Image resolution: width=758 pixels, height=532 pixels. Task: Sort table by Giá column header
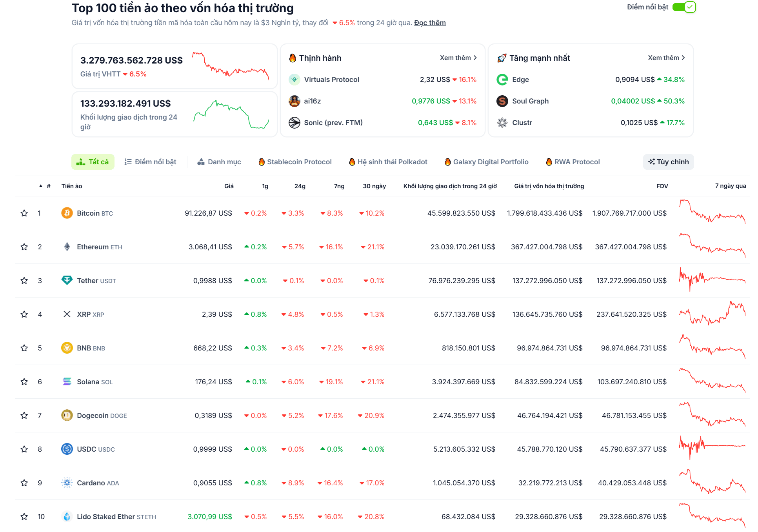pyautogui.click(x=229, y=186)
